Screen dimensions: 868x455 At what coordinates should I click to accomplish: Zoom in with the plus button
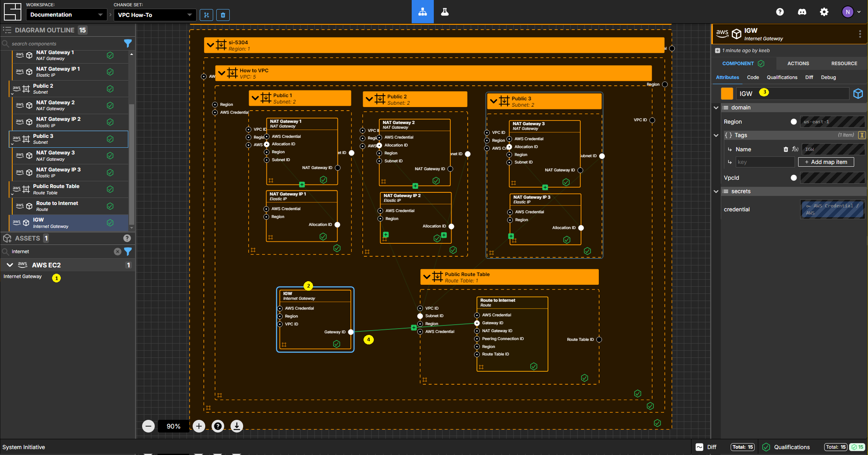coord(199,426)
